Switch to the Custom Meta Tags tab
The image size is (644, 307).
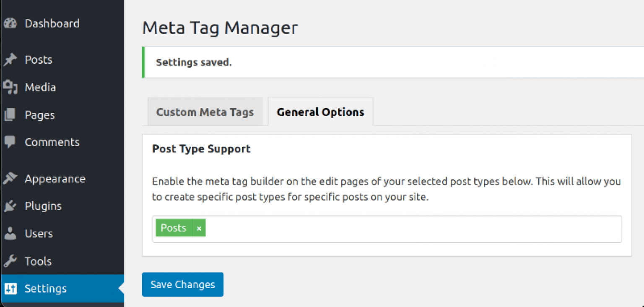205,112
